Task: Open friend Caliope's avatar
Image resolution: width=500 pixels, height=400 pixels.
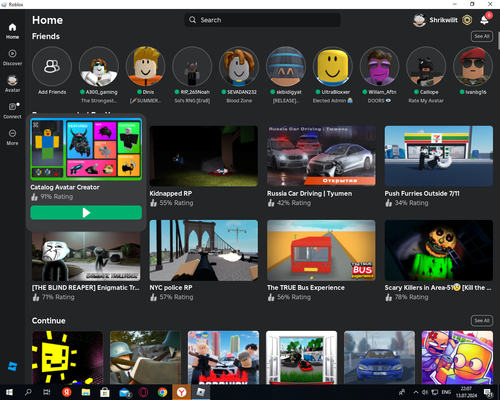Action: tap(426, 67)
